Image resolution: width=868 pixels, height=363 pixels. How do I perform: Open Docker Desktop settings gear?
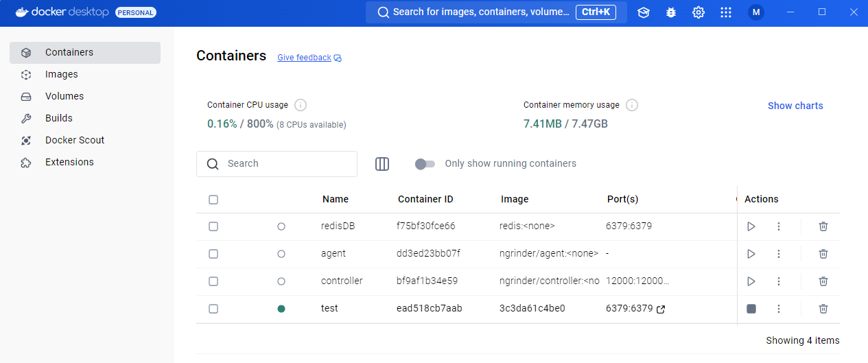coord(699,12)
